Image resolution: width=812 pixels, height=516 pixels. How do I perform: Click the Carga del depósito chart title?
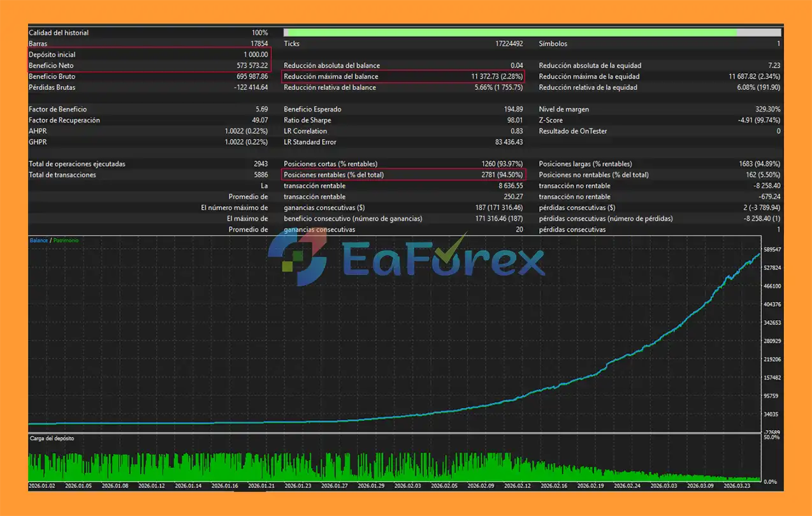point(52,439)
